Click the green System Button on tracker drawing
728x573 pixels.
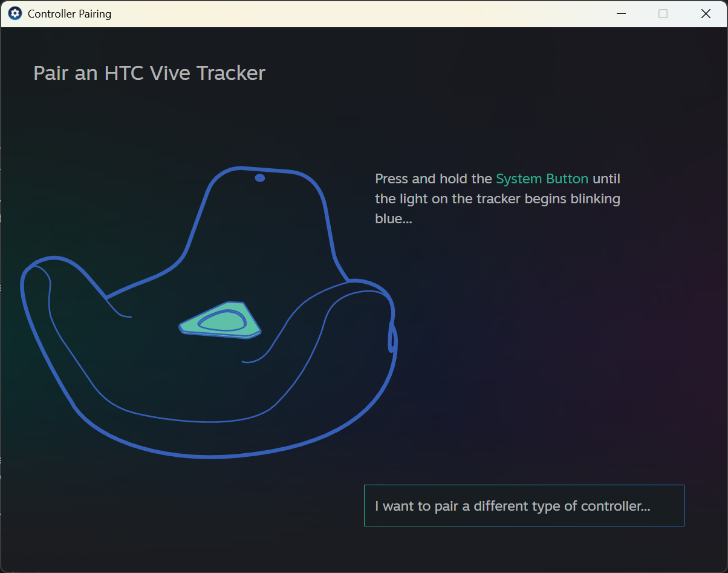point(220,320)
